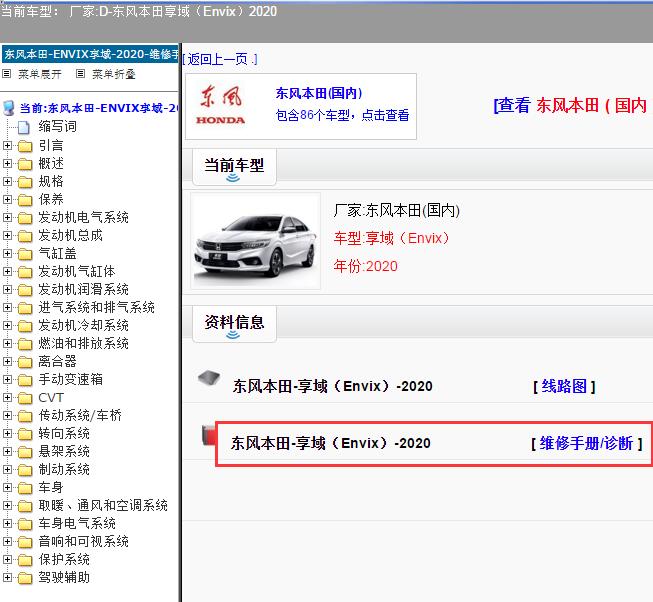Click the wifi-style icon under 资料信息
The image size is (653, 602).
[x=233, y=335]
